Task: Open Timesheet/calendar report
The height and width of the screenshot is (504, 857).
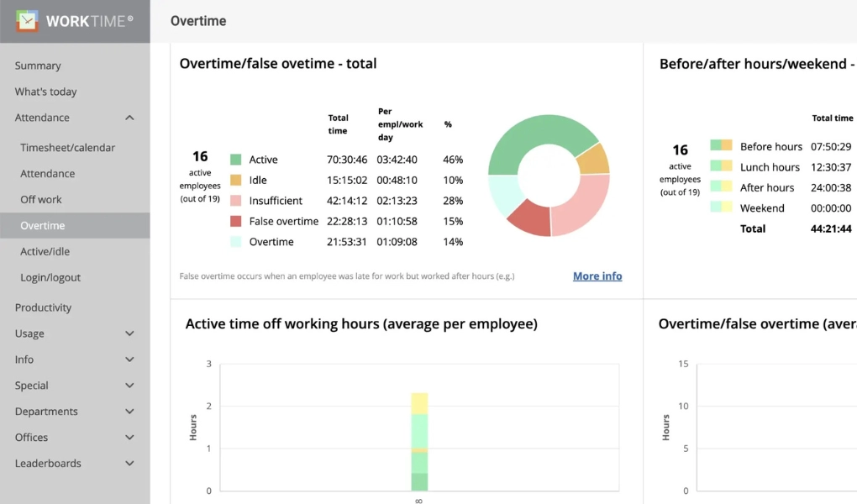Action: click(67, 148)
